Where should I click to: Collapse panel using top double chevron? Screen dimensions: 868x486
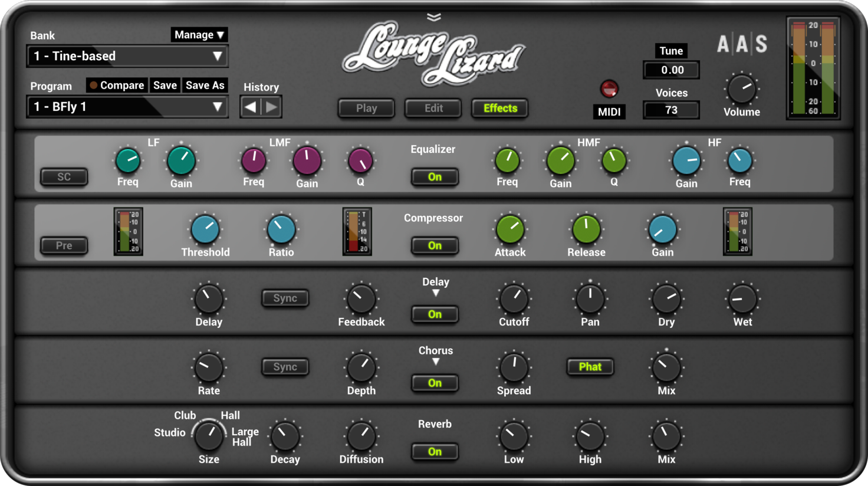click(x=434, y=17)
